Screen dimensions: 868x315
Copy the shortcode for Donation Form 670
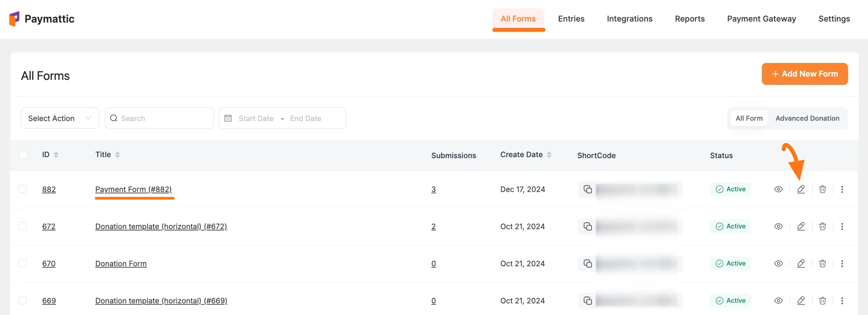[588, 263]
